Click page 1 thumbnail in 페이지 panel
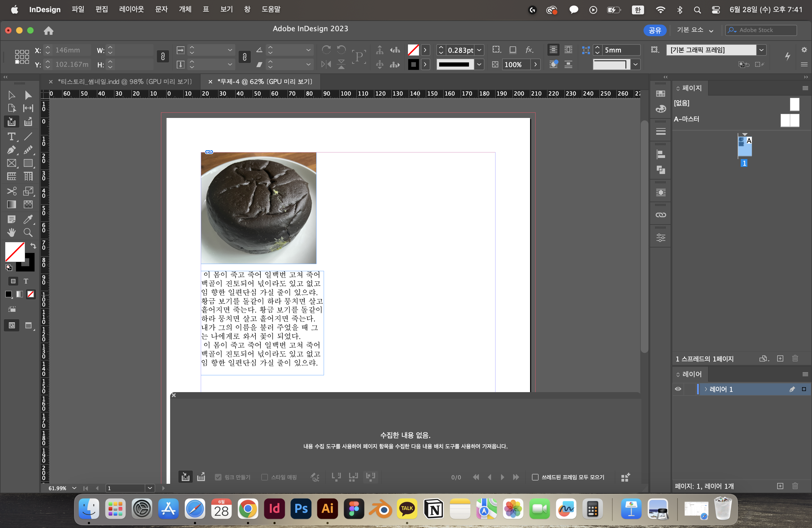This screenshot has height=528, width=812. [x=744, y=147]
